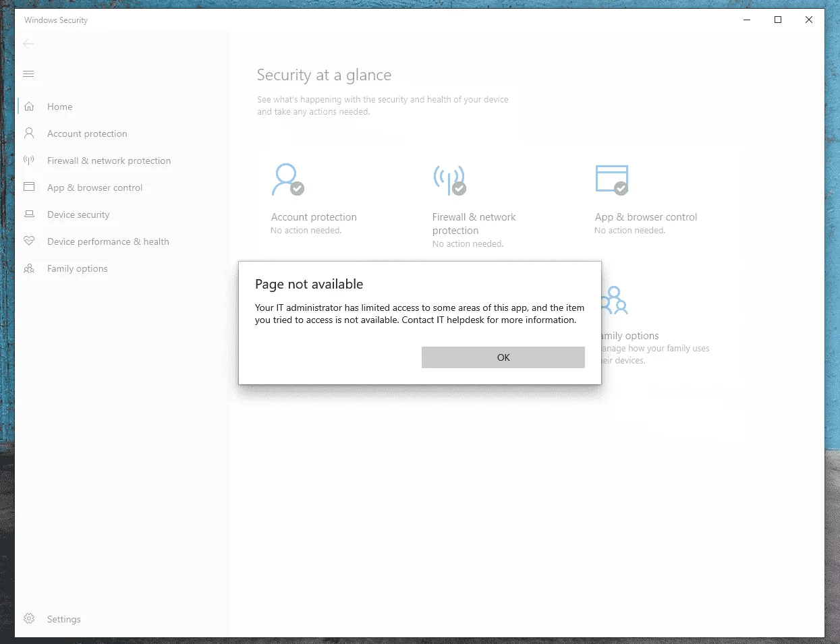Click the Home house icon in sidebar
840x644 pixels.
point(29,107)
